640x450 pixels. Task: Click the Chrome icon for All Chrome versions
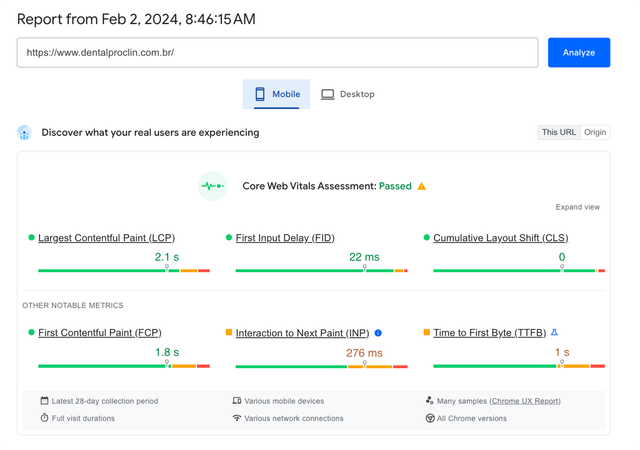click(430, 418)
